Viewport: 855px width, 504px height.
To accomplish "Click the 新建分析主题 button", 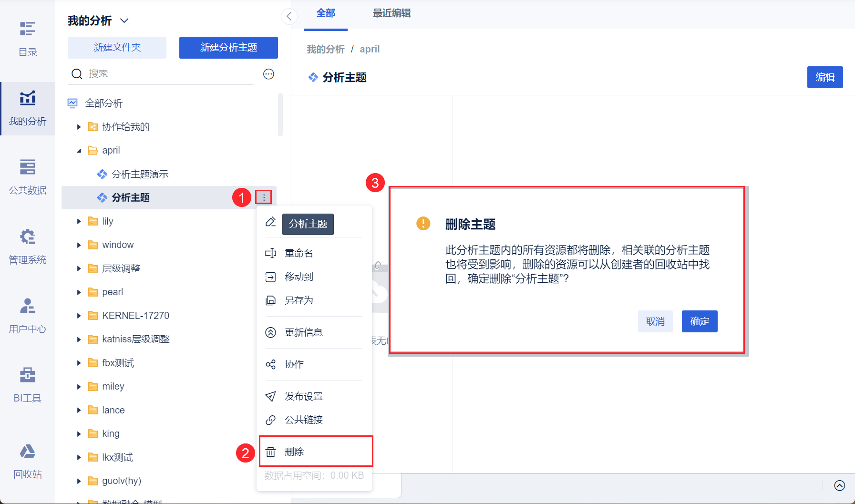I will (228, 48).
